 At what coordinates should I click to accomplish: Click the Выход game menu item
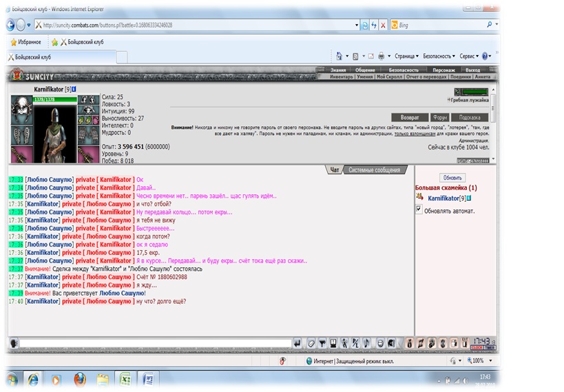click(472, 70)
